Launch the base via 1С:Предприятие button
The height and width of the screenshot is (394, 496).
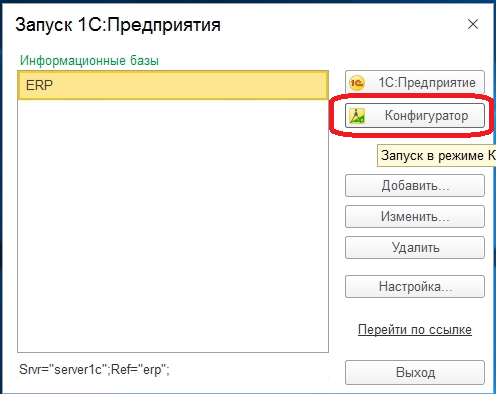415,82
